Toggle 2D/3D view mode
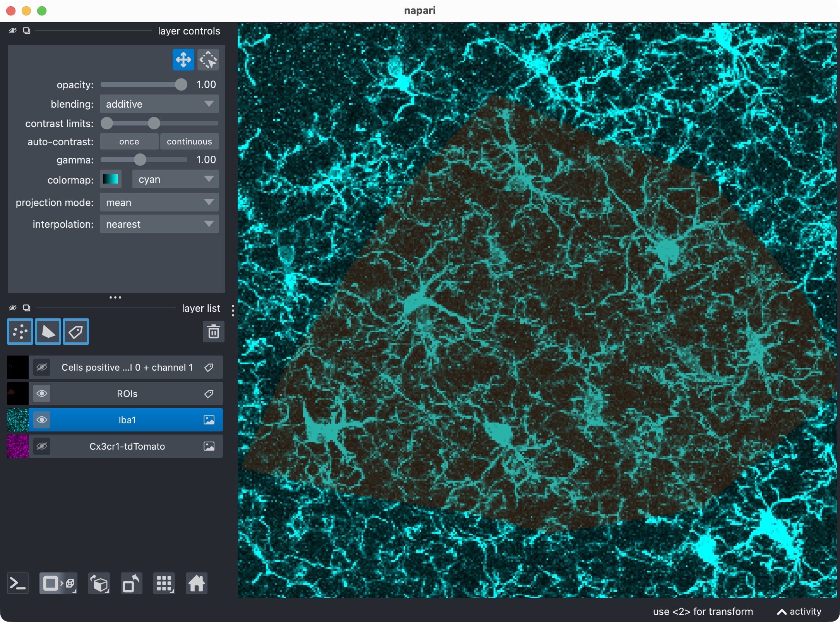Screen dimensions: 840x622 pos(58,583)
